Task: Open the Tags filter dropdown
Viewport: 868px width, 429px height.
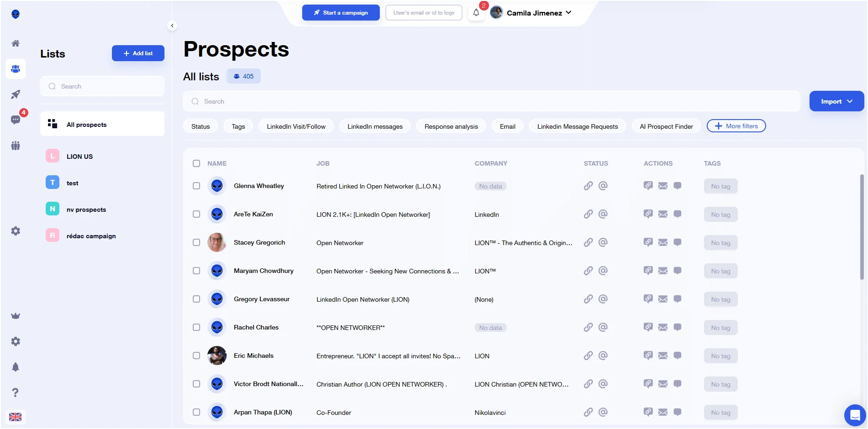Action: [x=238, y=126]
